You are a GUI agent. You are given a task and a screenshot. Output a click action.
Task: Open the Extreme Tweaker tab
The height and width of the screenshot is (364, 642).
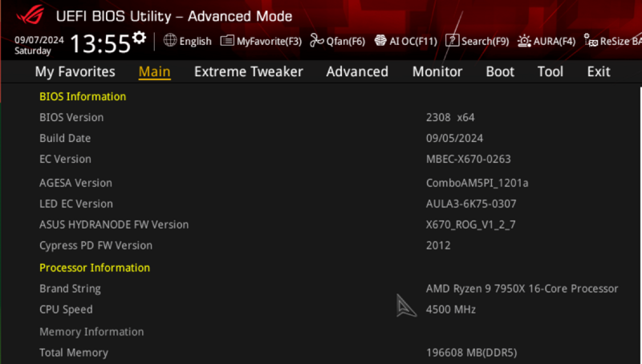click(x=249, y=71)
